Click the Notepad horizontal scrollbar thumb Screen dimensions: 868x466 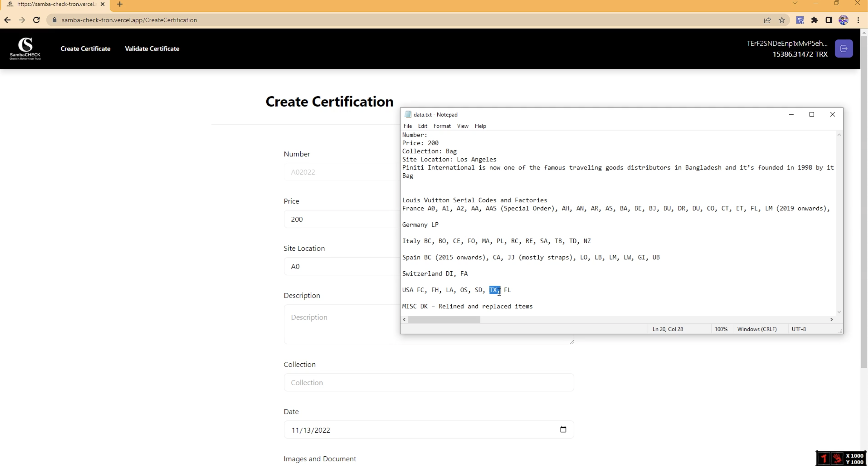(444, 319)
